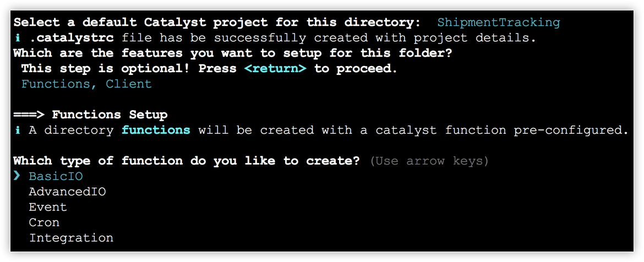The height and width of the screenshot is (262, 644).
Task: Click the ShipmentTracking project name
Action: click(498, 23)
